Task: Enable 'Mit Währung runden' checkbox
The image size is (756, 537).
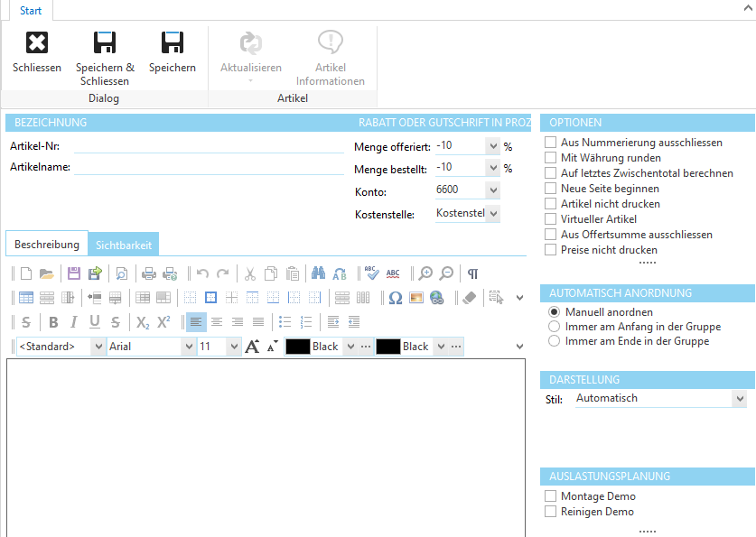Action: click(551, 158)
